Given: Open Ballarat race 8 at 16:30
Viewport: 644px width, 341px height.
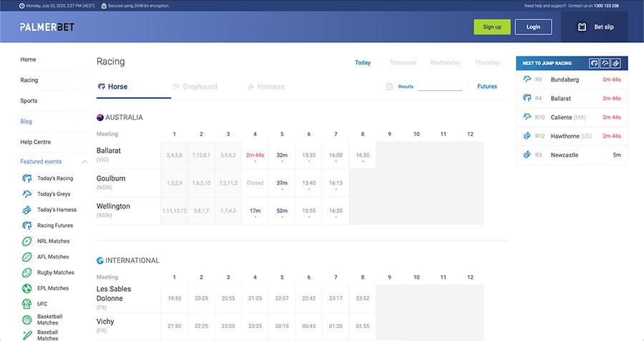Looking at the screenshot, I should 363,155.
